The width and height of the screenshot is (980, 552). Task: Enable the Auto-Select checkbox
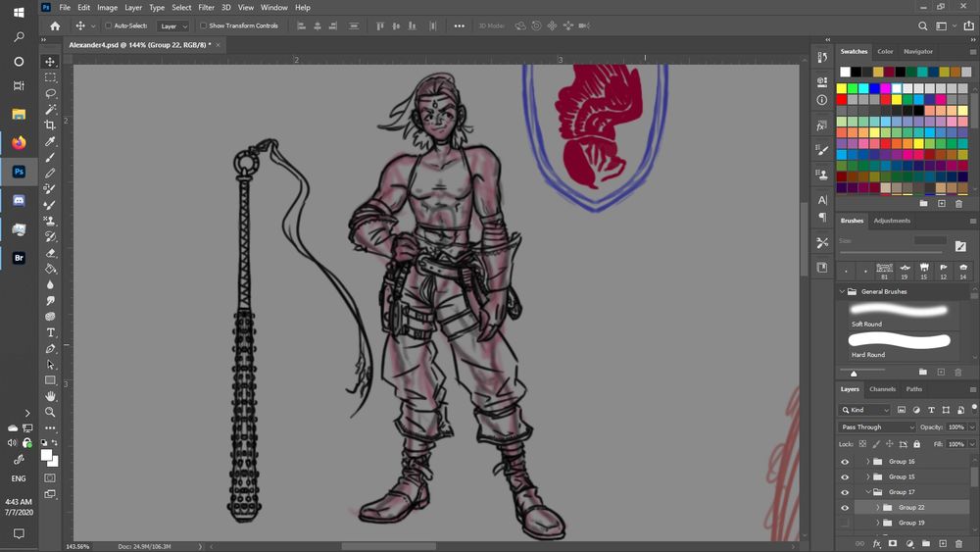pyautogui.click(x=109, y=26)
